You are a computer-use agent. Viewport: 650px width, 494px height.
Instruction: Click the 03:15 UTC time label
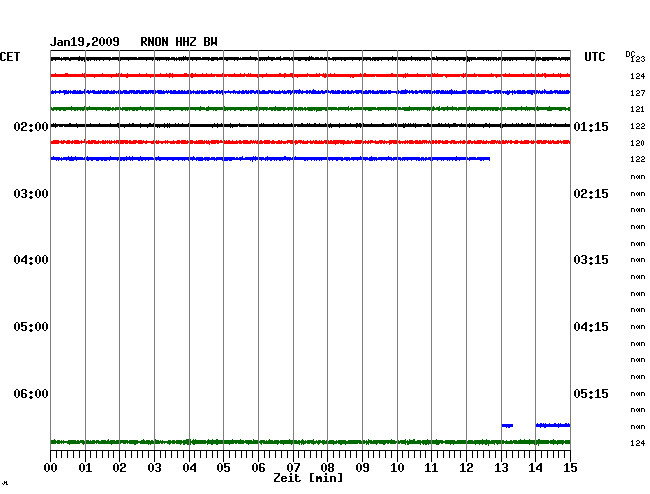pos(591,260)
